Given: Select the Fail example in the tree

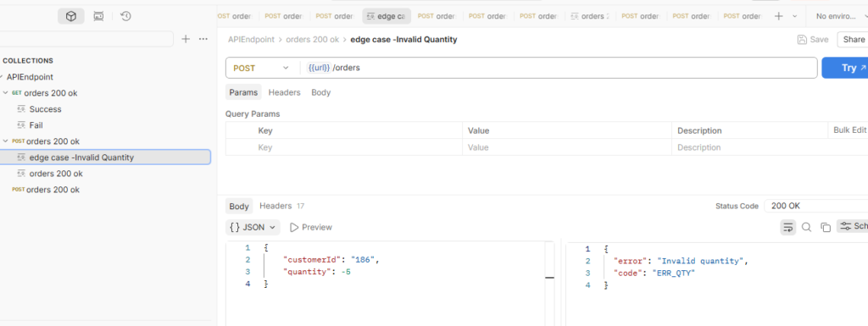Looking at the screenshot, I should [36, 124].
